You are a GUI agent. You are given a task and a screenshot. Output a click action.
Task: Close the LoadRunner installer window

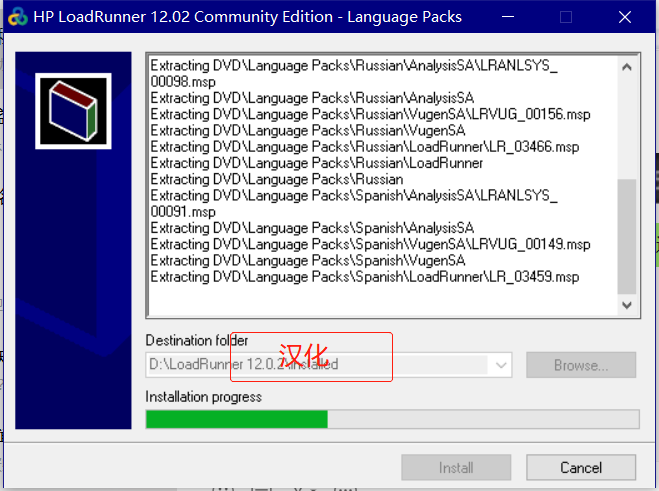625,17
